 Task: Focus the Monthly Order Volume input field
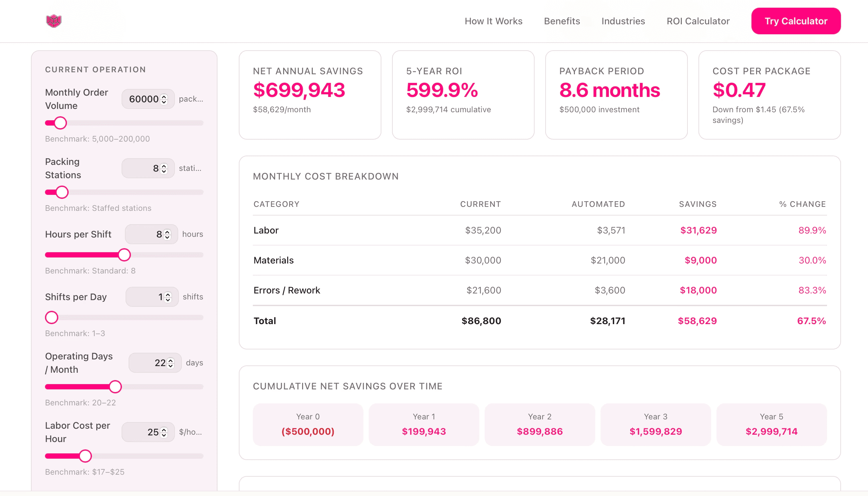(x=143, y=99)
